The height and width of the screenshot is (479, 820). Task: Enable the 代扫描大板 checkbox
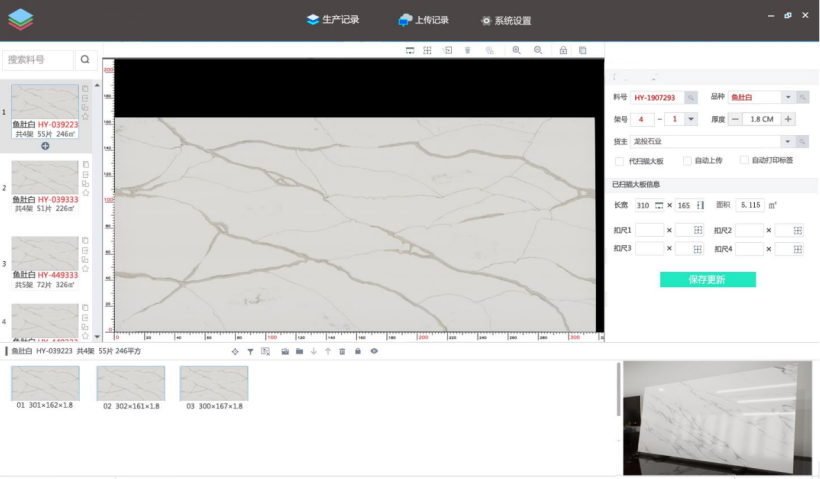coord(619,161)
